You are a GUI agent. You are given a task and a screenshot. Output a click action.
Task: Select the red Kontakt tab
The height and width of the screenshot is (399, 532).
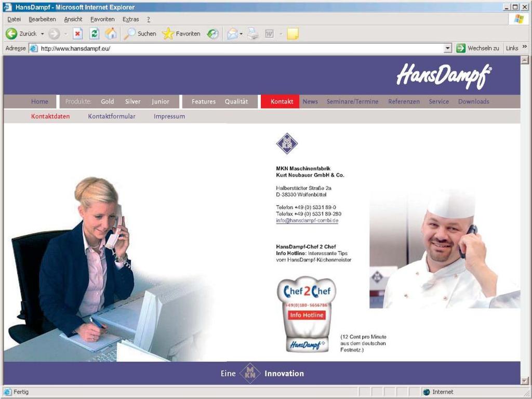280,101
